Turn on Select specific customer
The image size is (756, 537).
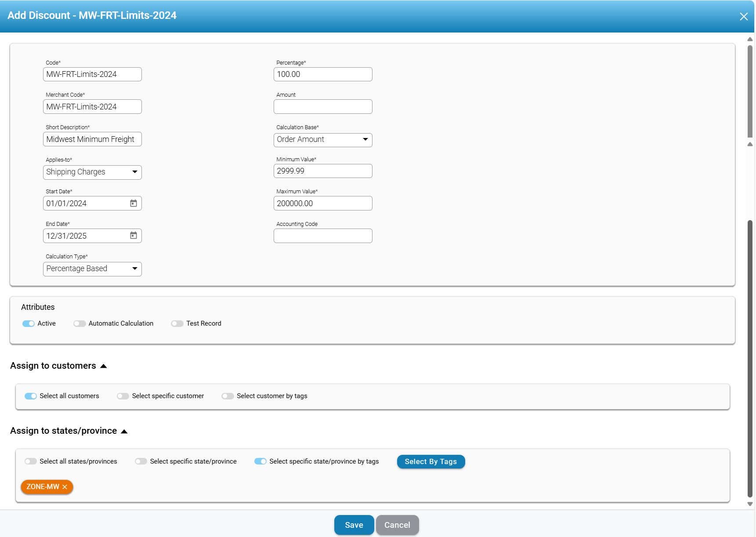point(123,396)
